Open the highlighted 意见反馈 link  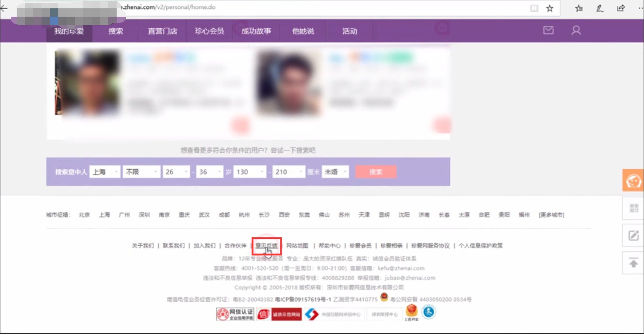coord(267,246)
